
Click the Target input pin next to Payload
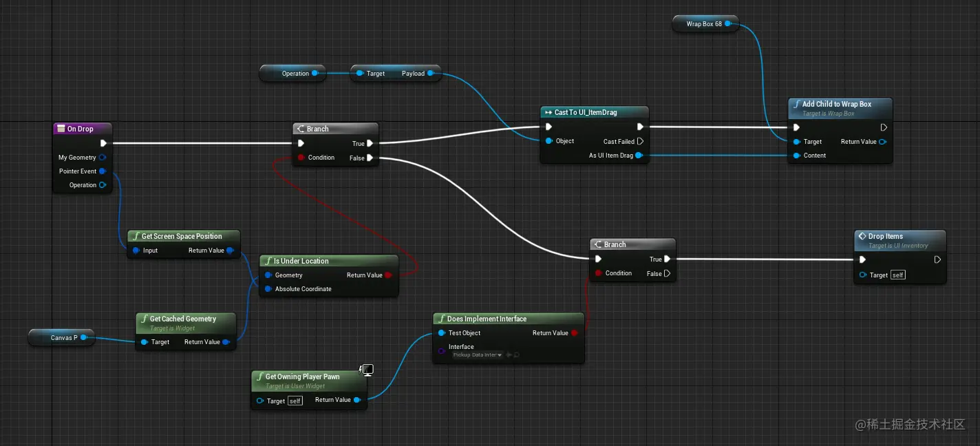pos(359,73)
